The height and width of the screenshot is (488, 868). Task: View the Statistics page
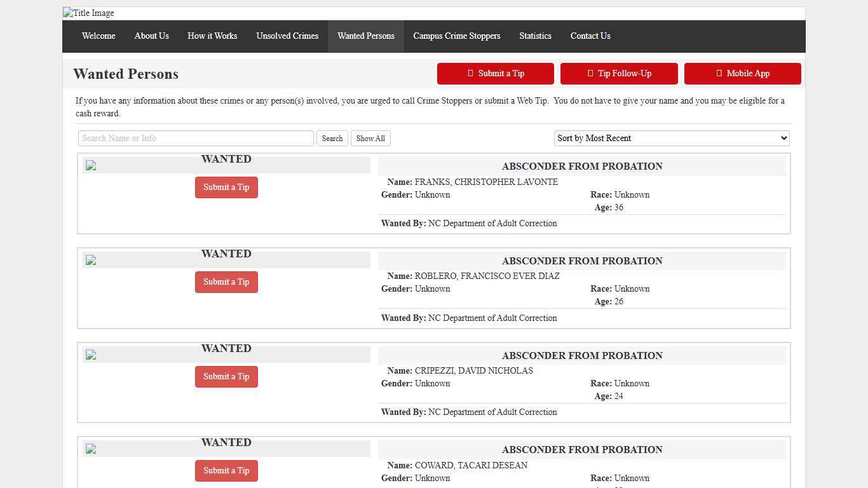[535, 36]
